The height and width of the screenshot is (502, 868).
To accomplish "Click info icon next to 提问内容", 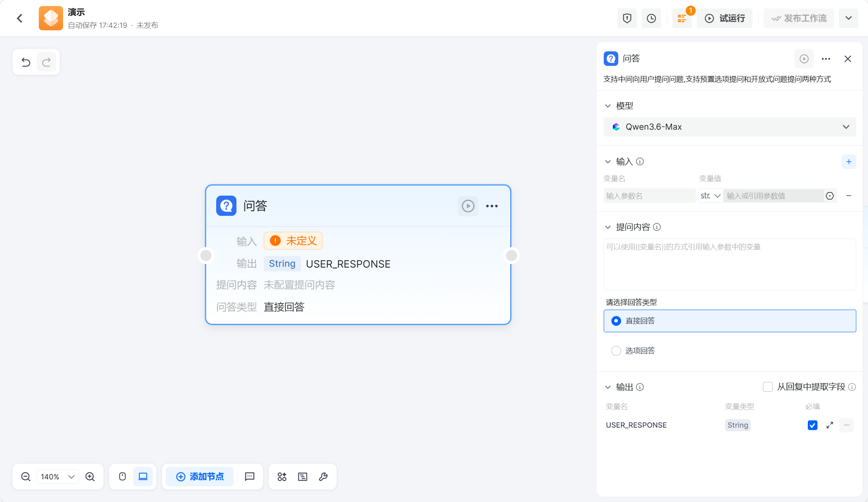I will [x=657, y=227].
